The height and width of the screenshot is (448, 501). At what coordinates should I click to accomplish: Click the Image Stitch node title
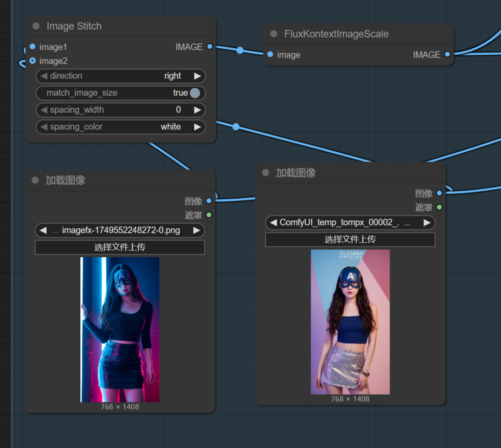click(74, 26)
